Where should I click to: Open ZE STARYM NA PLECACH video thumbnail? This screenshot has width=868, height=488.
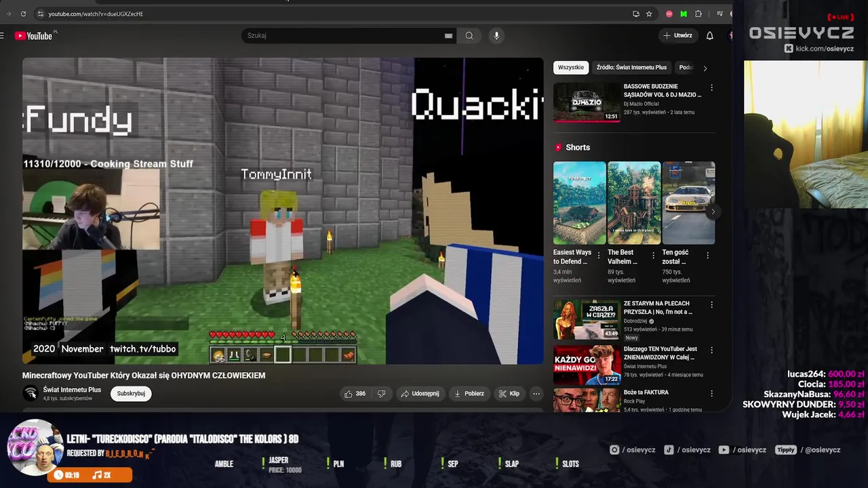coord(587,319)
